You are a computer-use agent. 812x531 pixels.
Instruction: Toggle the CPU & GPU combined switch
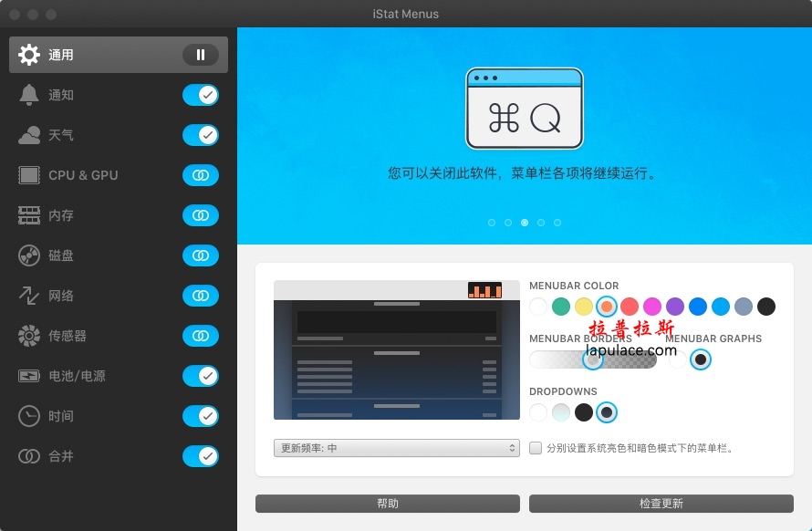click(201, 175)
